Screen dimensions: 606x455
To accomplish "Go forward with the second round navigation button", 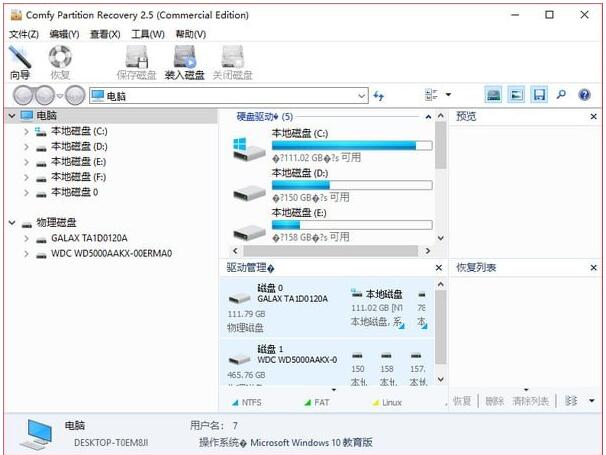I will point(45,95).
